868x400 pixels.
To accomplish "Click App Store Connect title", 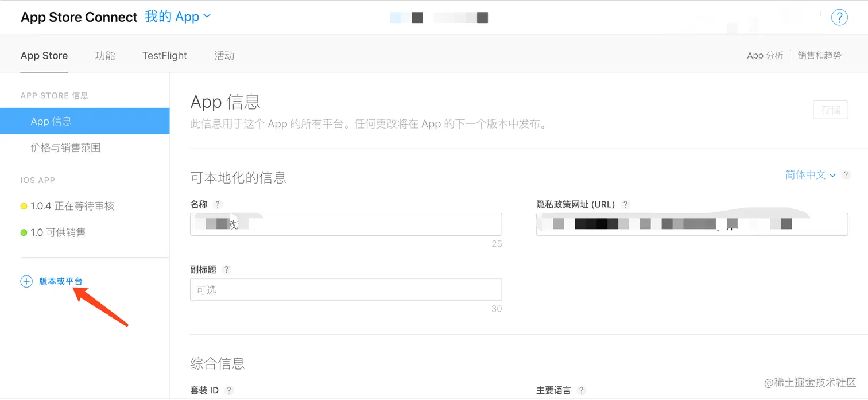I will (79, 17).
